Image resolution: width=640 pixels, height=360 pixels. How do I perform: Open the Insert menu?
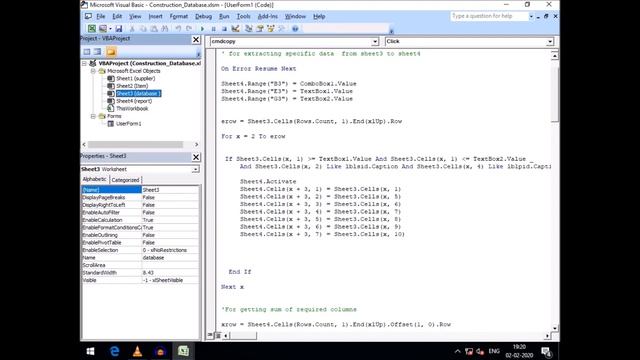[155, 16]
